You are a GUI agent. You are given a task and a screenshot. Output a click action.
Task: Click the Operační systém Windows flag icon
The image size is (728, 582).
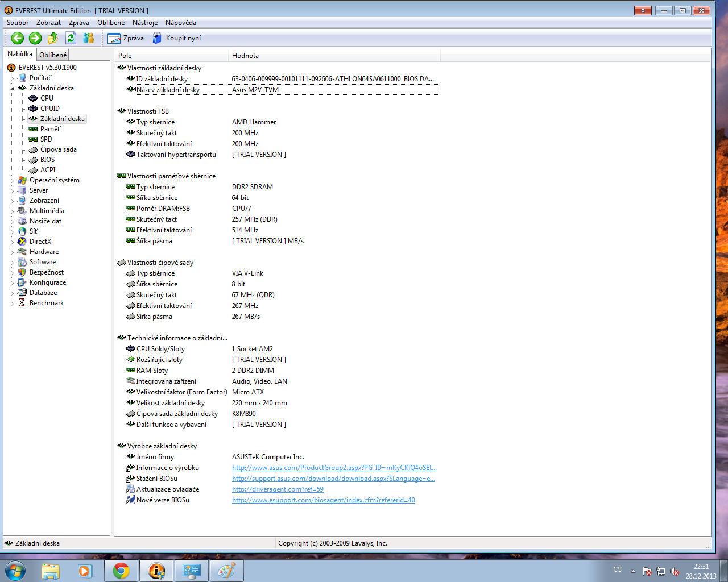coord(22,180)
